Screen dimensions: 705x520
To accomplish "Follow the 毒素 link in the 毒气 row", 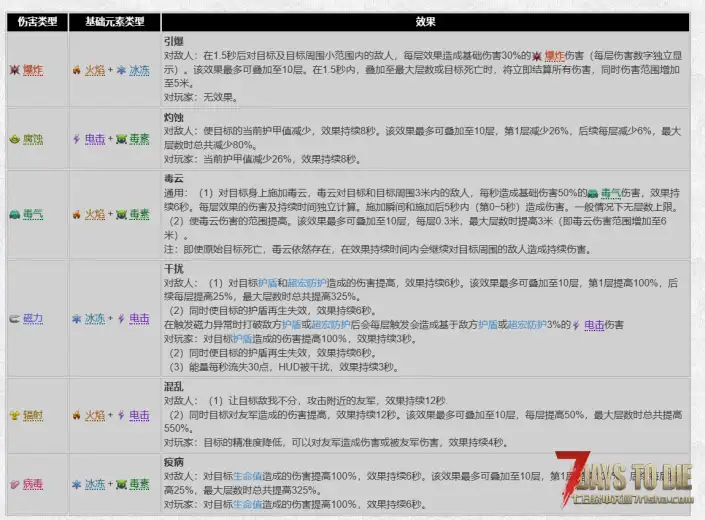I will point(139,214).
